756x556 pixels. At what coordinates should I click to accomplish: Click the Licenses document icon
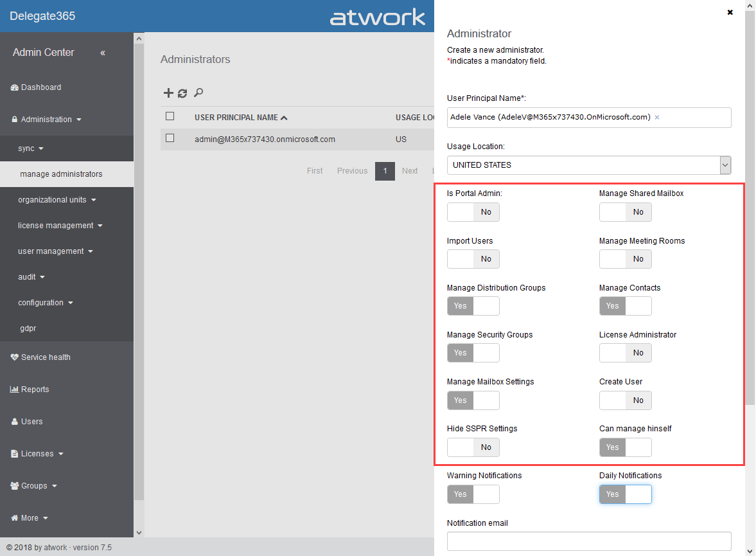coord(15,454)
